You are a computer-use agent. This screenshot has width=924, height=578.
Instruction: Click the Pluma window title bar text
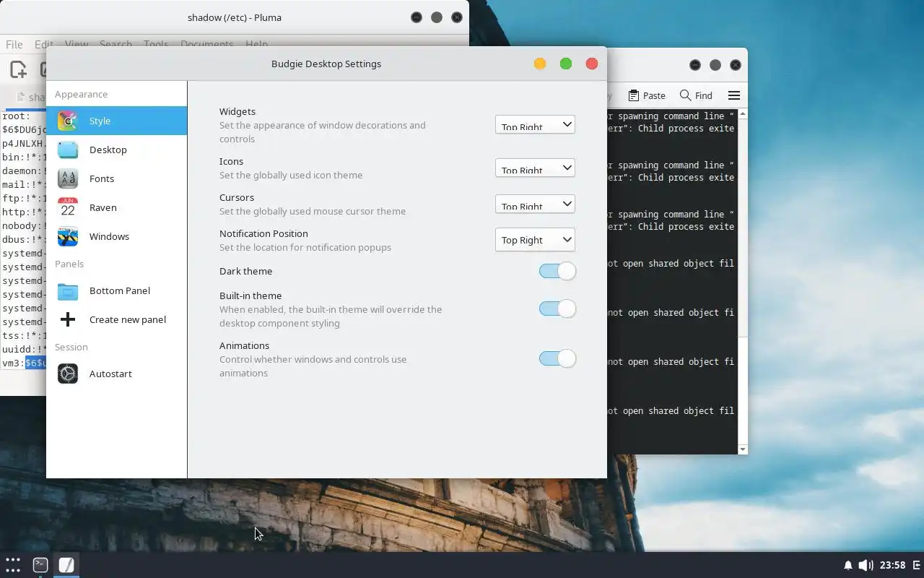[x=235, y=17]
